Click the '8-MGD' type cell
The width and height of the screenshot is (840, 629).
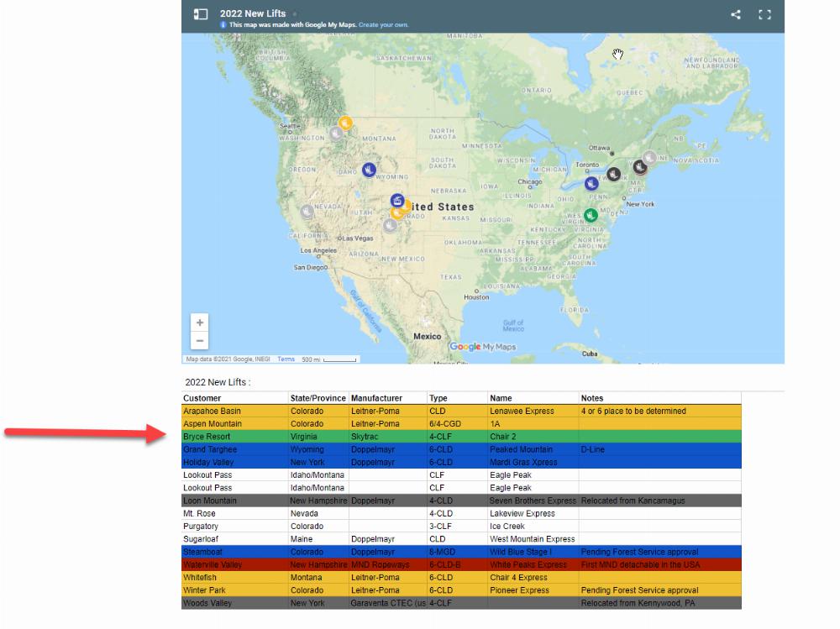[458, 552]
